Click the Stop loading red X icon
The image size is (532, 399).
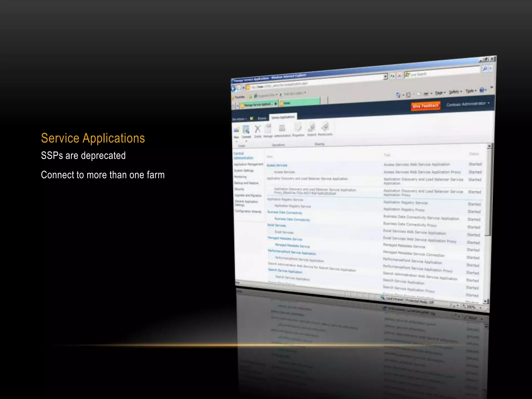[x=399, y=76]
